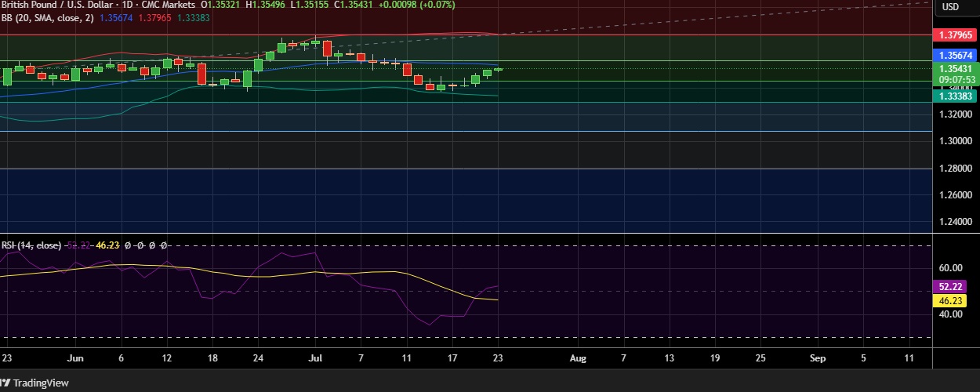This screenshot has width=980, height=392.
Task: Click the open value O1.35321
Action: coord(222,5)
